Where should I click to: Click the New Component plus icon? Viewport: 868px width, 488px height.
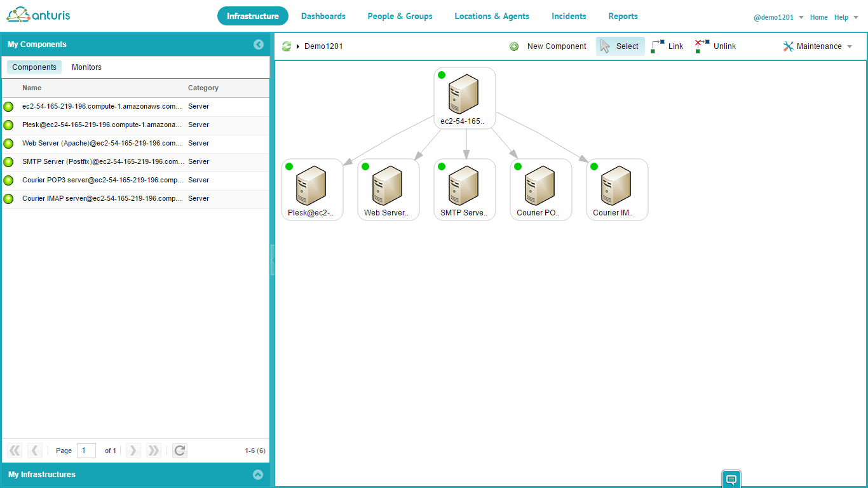514,46
